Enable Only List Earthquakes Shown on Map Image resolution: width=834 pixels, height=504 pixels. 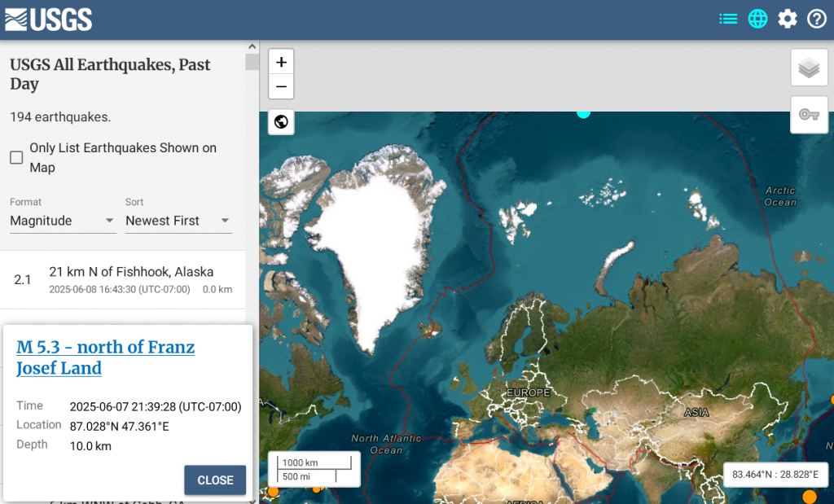pos(16,157)
